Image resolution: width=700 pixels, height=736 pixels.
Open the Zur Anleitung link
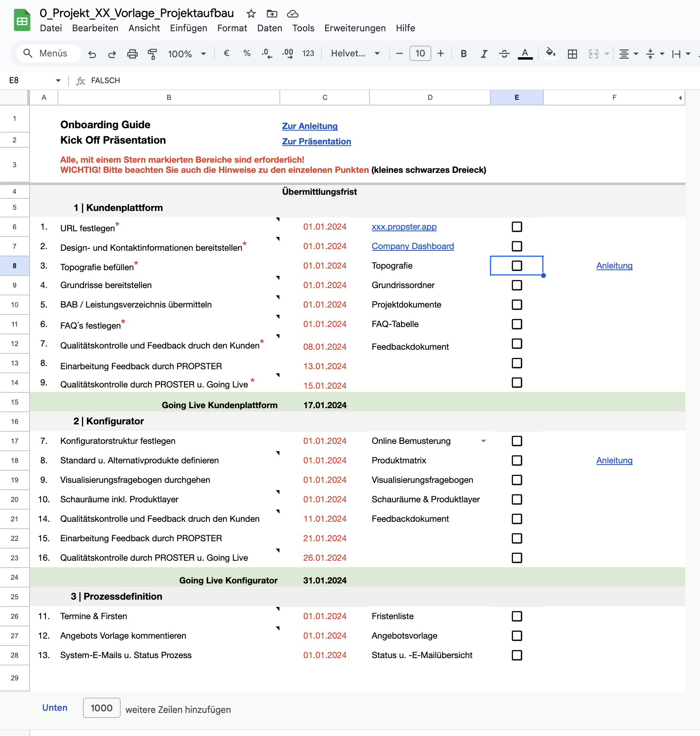point(310,126)
